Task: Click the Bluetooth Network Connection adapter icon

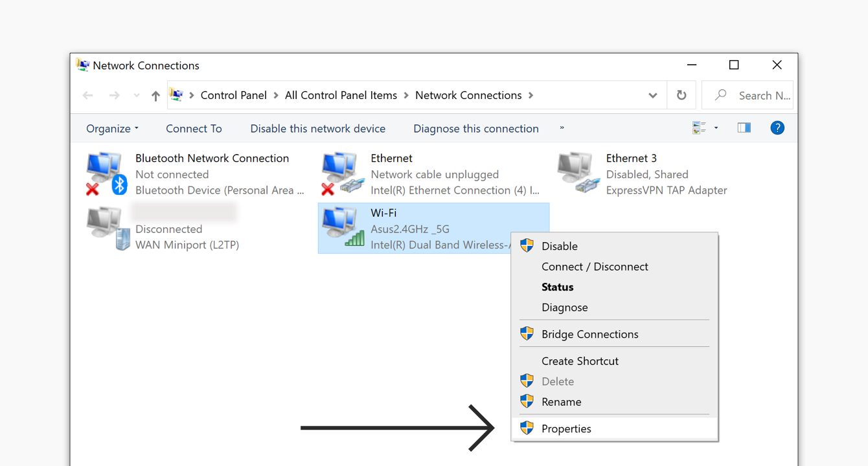Action: [106, 173]
